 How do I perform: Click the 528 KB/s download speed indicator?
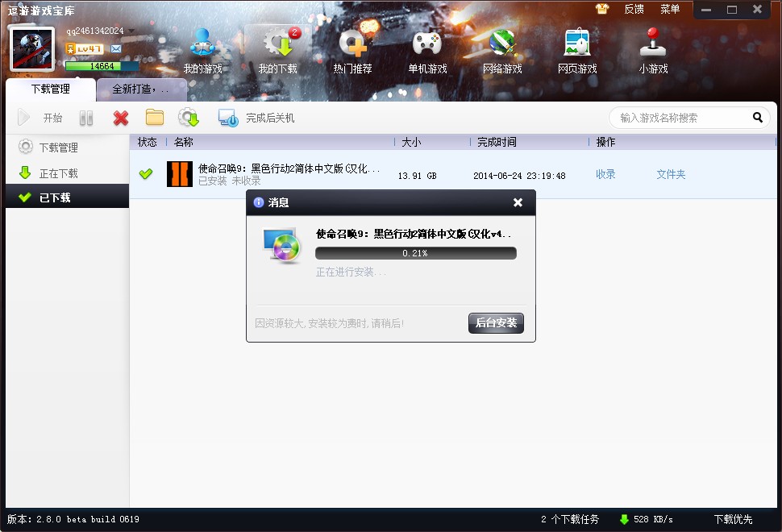pyautogui.click(x=647, y=520)
